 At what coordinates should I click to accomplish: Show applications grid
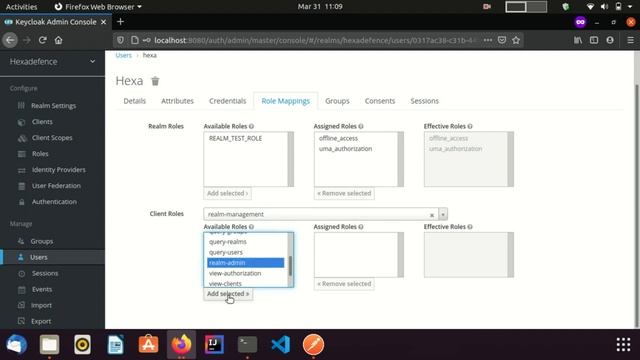click(623, 344)
